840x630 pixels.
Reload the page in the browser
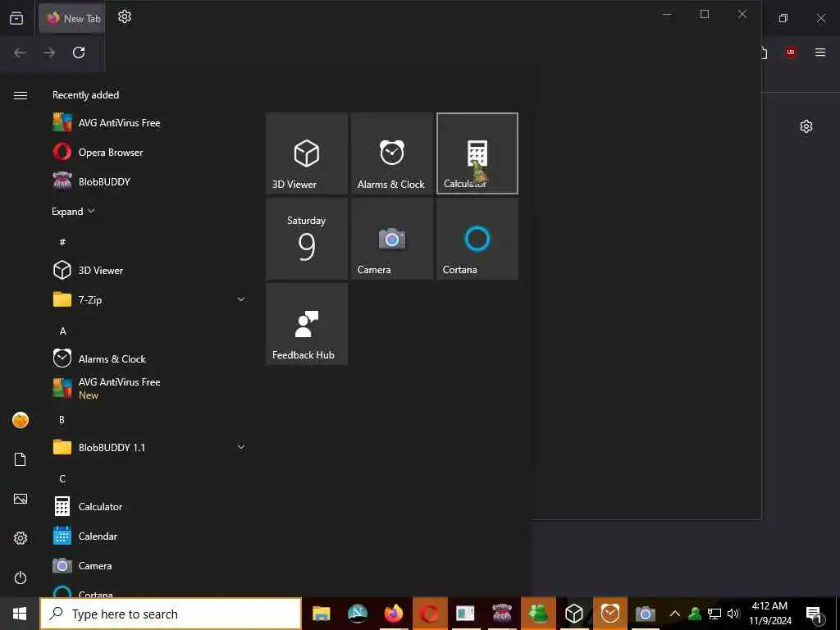(x=79, y=52)
